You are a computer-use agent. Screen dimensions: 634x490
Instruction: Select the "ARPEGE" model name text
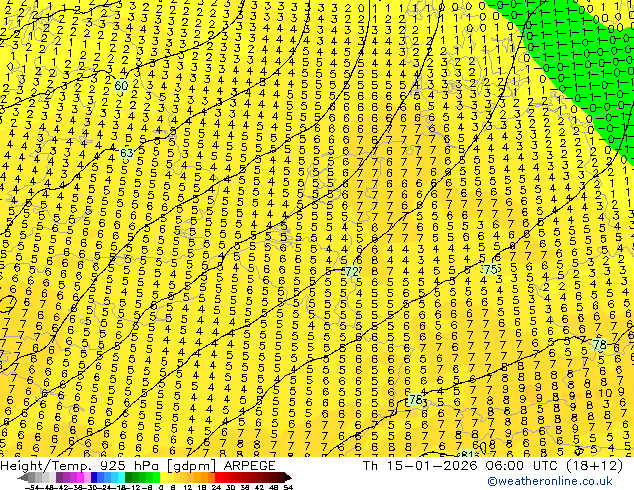point(249,465)
